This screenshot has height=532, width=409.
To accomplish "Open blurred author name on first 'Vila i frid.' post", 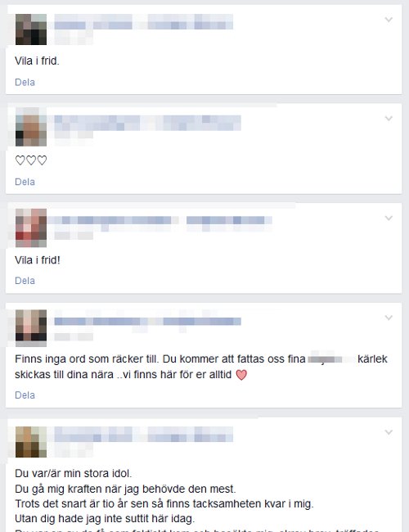I will (x=143, y=22).
